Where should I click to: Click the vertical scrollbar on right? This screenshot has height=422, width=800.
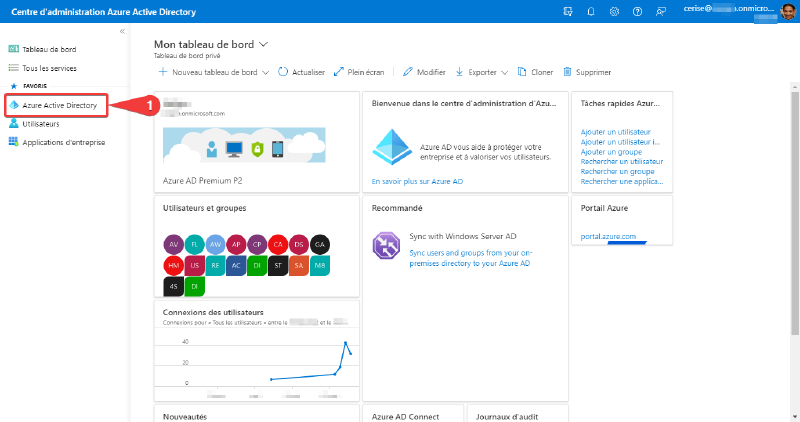[x=795, y=213]
